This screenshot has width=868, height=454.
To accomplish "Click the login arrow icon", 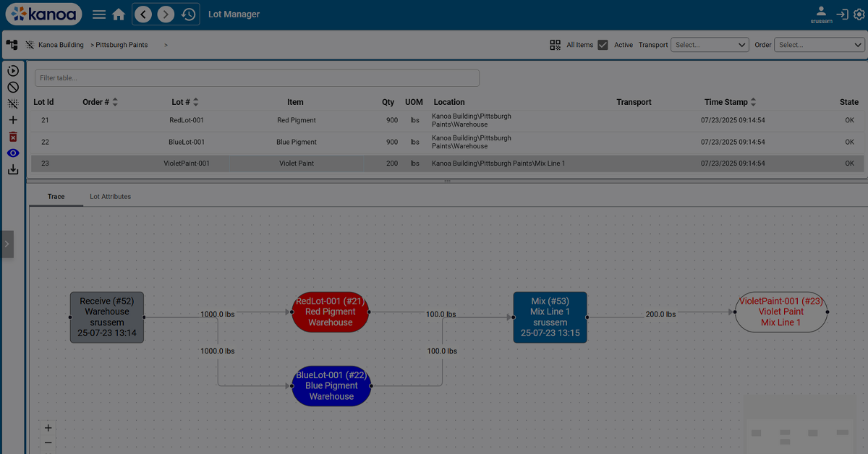I will point(842,14).
